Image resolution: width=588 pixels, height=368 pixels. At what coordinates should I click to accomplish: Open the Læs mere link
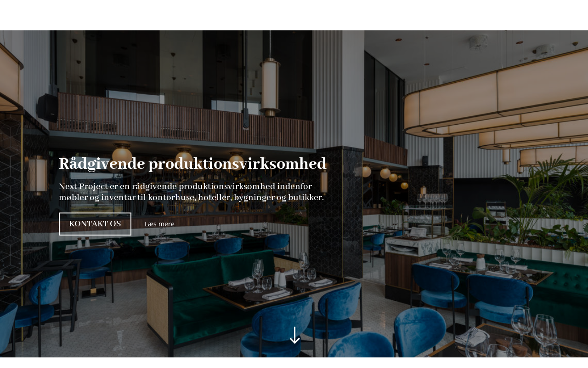tap(159, 224)
